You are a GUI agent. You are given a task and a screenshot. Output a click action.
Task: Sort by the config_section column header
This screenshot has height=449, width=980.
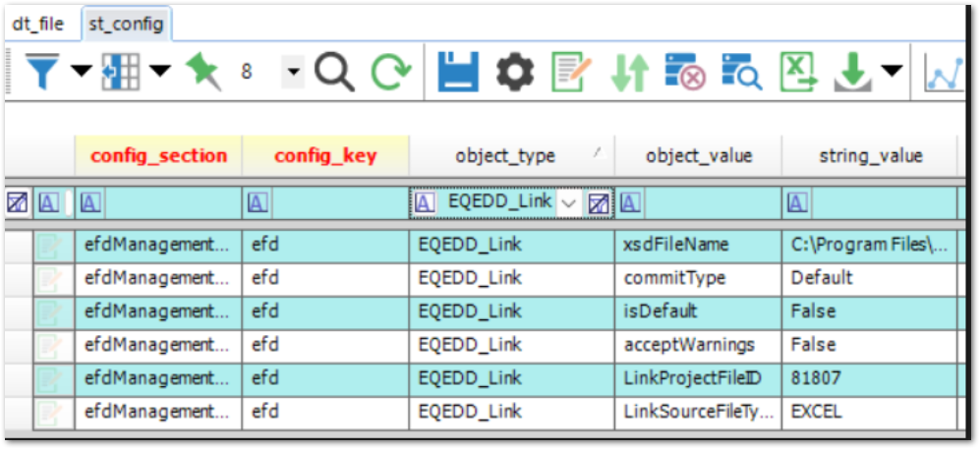[x=158, y=156]
